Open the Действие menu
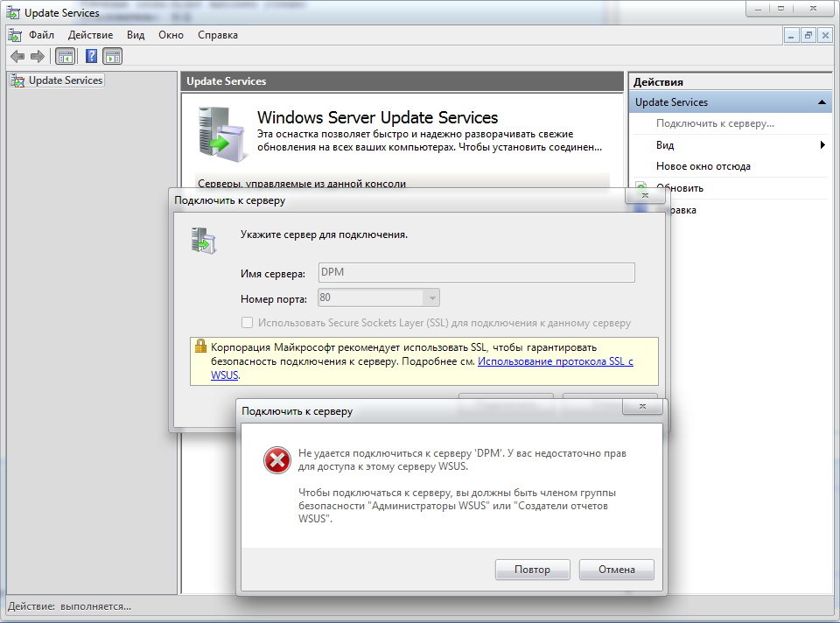Image resolution: width=840 pixels, height=623 pixels. [x=90, y=35]
